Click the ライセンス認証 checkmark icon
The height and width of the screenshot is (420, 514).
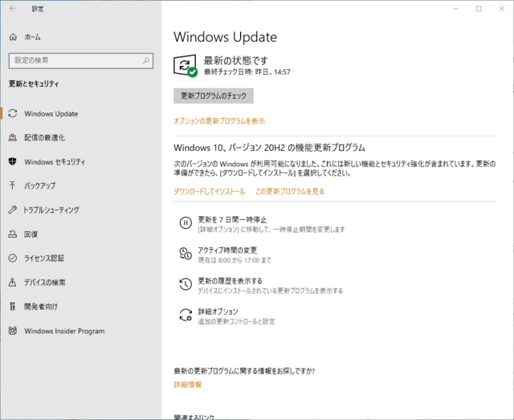pos(13,258)
